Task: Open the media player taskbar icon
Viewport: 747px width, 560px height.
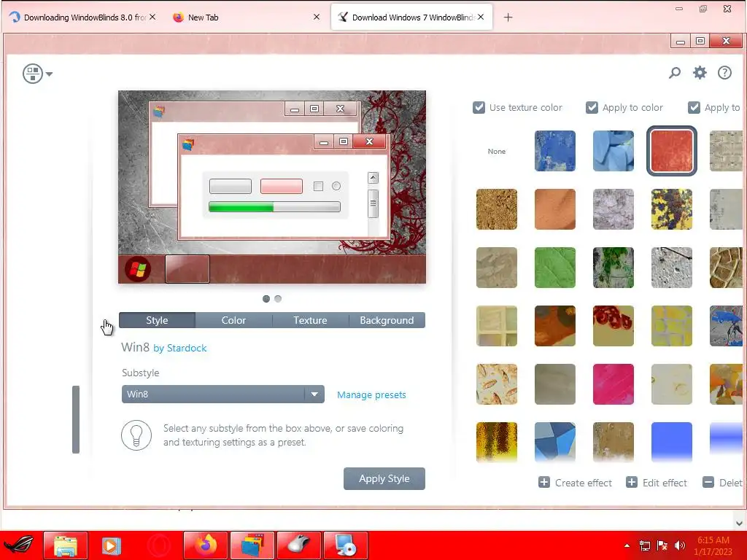Action: 112,545
